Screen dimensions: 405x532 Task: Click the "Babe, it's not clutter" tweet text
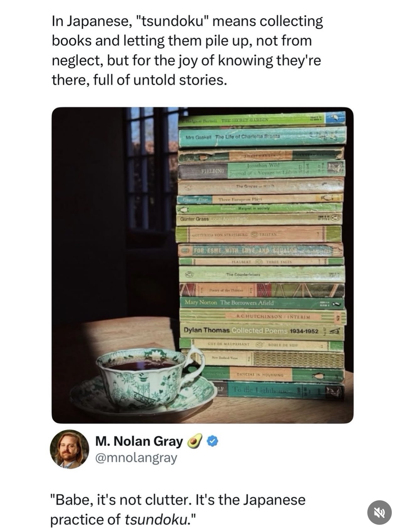[178, 509]
